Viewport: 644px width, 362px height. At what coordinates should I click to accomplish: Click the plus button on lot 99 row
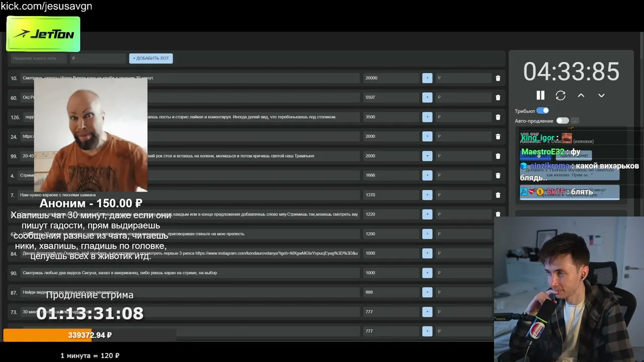tap(427, 156)
